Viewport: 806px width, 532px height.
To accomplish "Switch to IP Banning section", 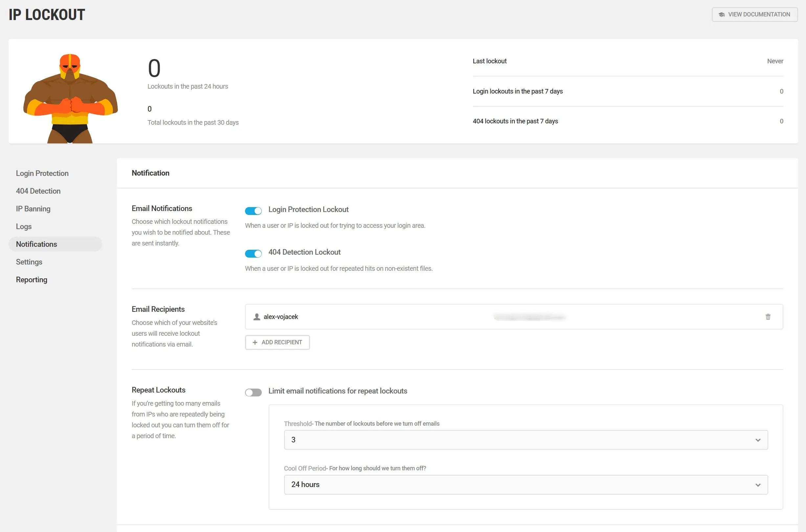I will (33, 209).
